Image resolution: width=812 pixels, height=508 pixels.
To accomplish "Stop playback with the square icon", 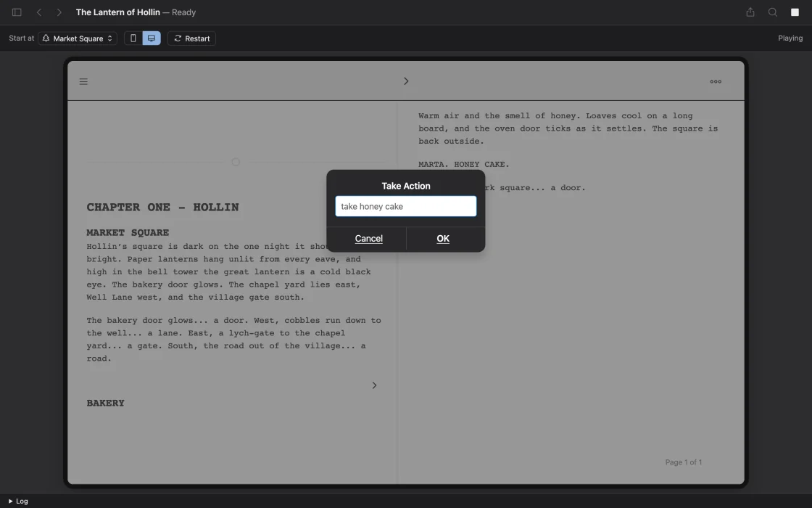I will (795, 12).
